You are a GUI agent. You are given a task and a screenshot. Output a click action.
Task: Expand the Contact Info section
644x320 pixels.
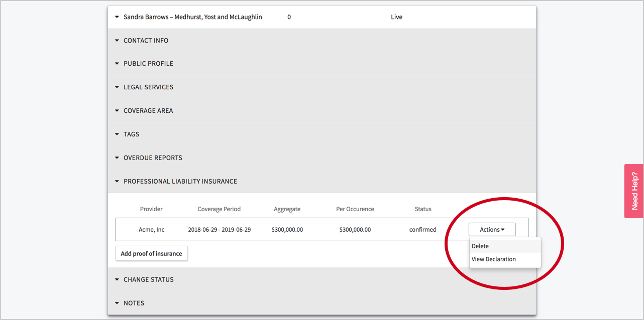coord(146,41)
